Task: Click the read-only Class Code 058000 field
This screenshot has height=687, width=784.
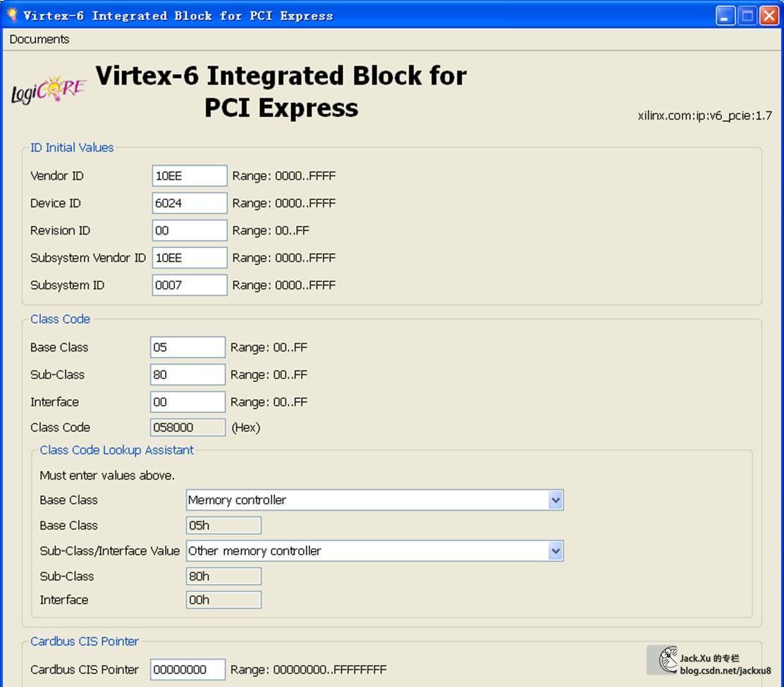Action: click(x=188, y=428)
